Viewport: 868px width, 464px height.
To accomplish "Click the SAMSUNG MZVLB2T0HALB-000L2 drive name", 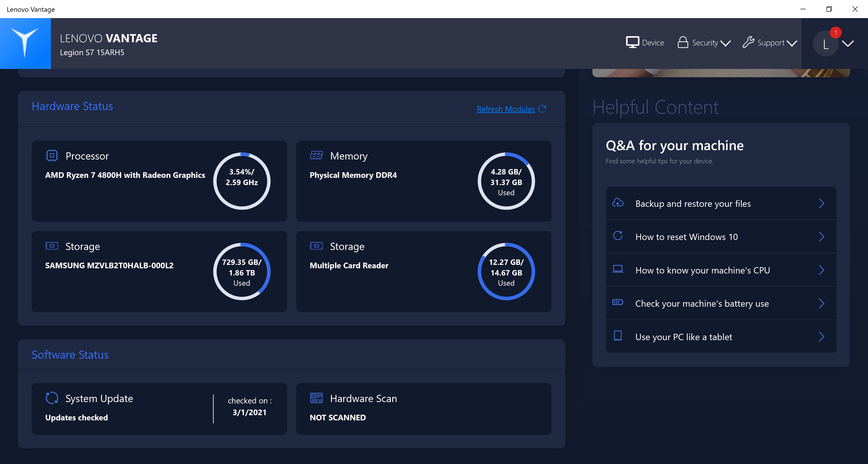I will (x=109, y=265).
